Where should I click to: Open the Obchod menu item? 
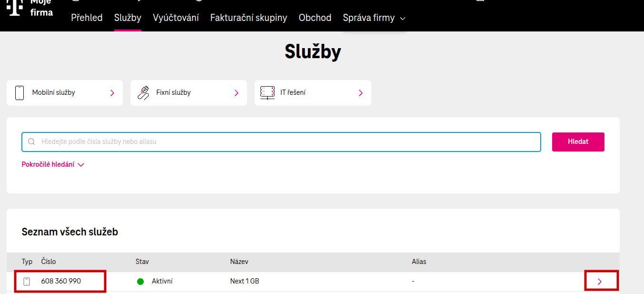point(315,18)
